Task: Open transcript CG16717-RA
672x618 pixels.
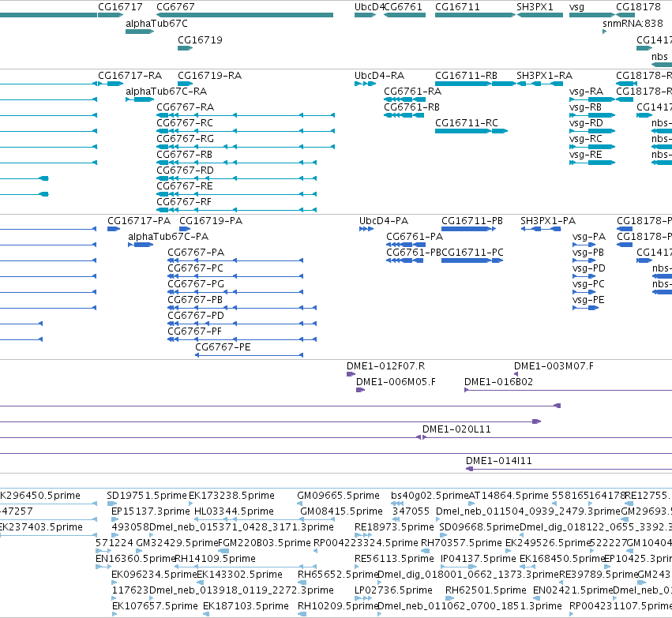Action: 130,76
